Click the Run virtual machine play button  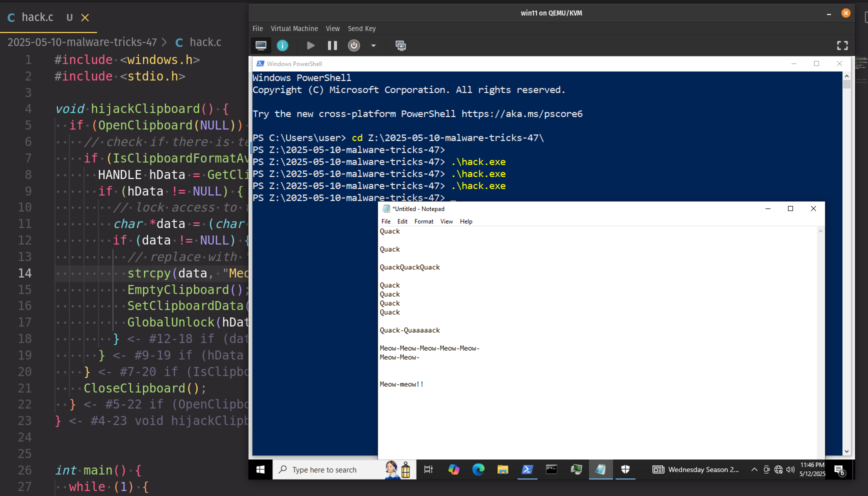[x=310, y=45]
